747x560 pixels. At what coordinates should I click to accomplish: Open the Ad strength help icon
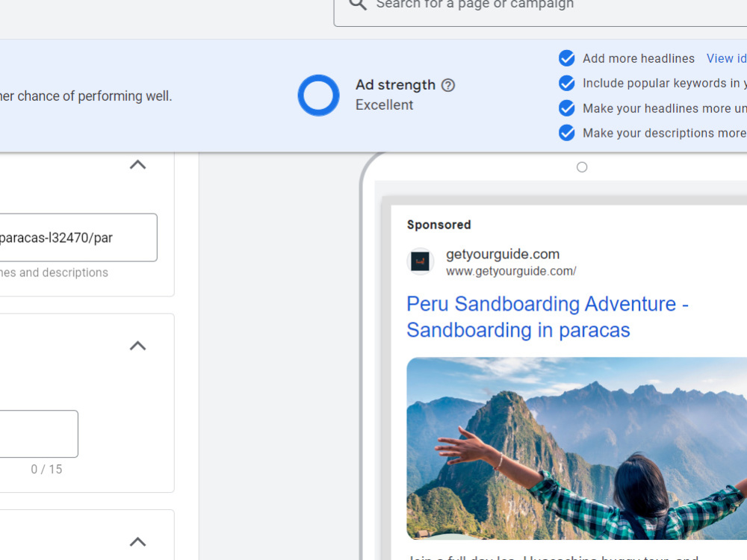(447, 85)
